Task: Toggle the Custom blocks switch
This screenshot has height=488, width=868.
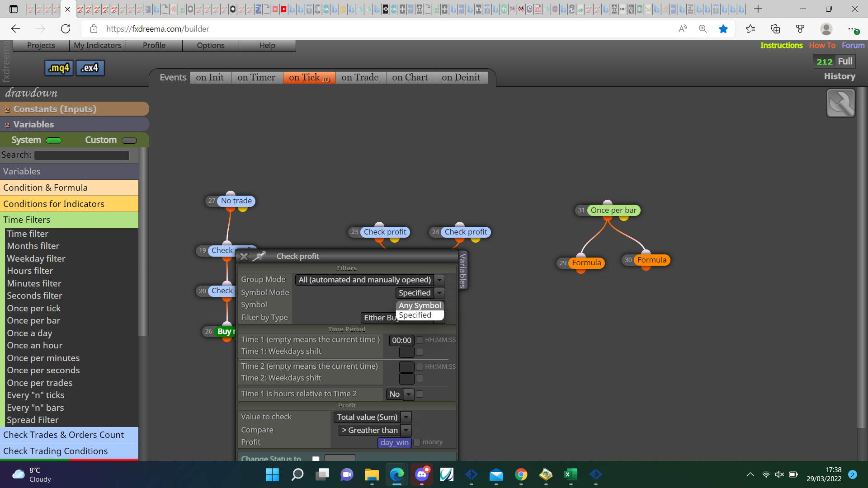Action: [x=129, y=140]
